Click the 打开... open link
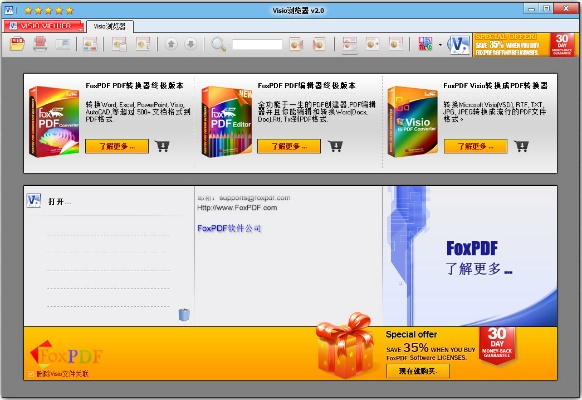The width and height of the screenshot is (582, 400). [59, 202]
